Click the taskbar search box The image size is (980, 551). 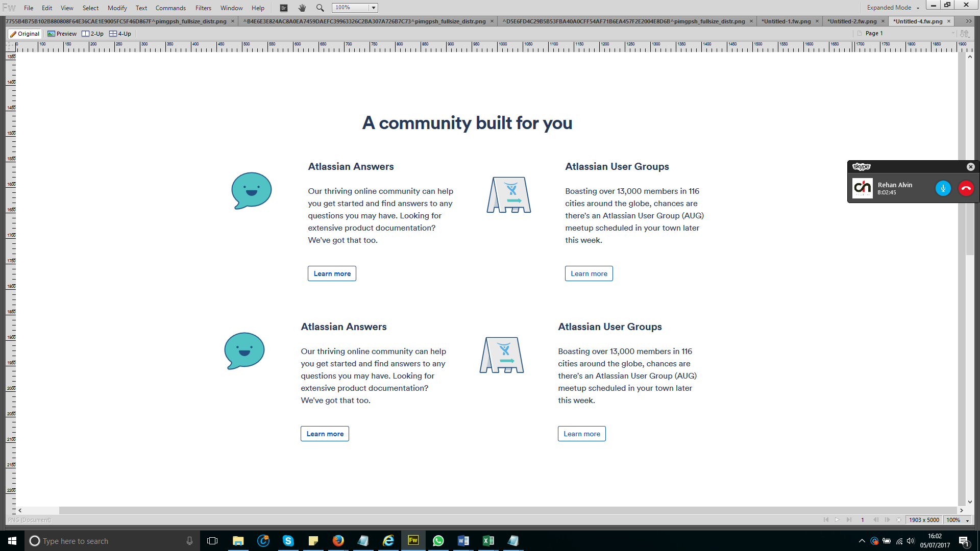pyautogui.click(x=112, y=541)
